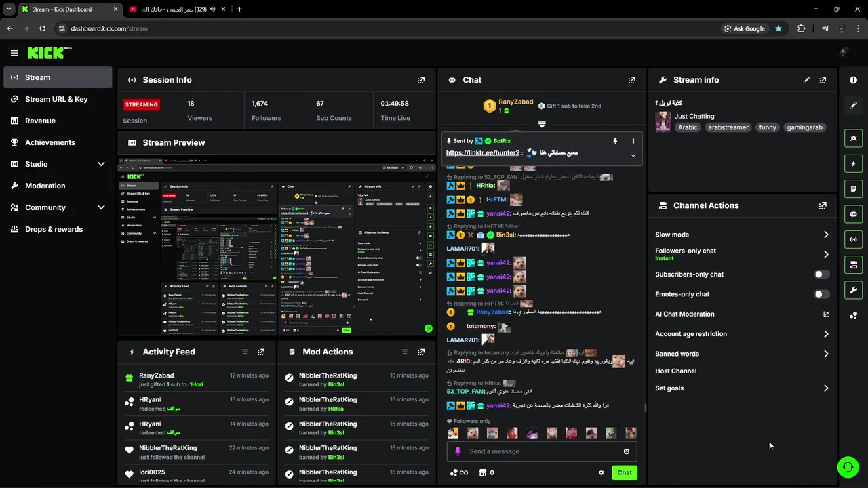Click the gamingarab tag
Image resolution: width=868 pixels, height=488 pixels.
pyautogui.click(x=805, y=127)
